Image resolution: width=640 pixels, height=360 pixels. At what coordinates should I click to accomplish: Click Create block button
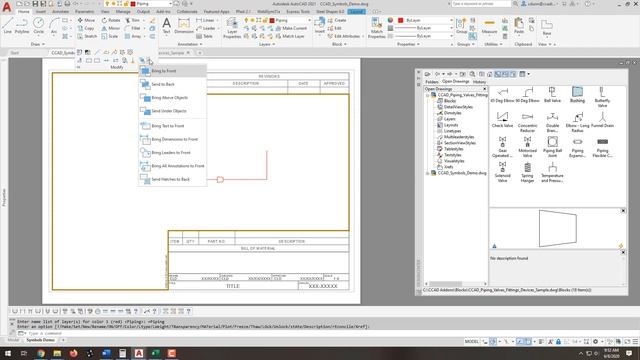pyautogui.click(x=337, y=20)
